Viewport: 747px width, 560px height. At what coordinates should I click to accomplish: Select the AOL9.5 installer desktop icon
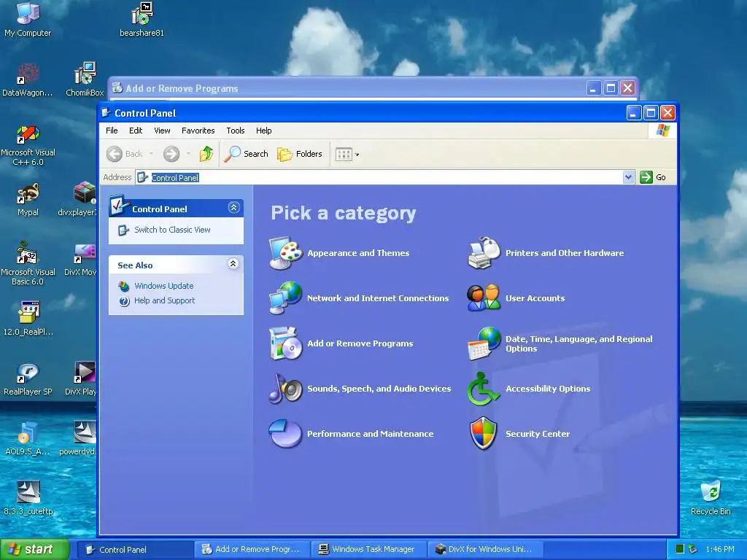pyautogui.click(x=28, y=438)
